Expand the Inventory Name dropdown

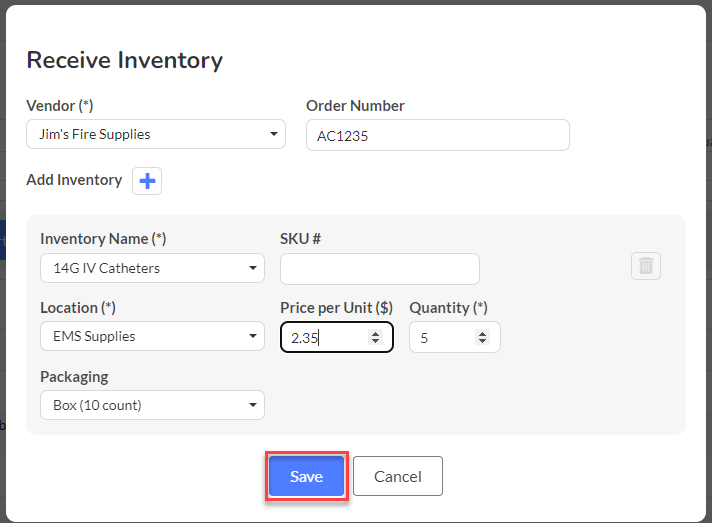coord(152,268)
